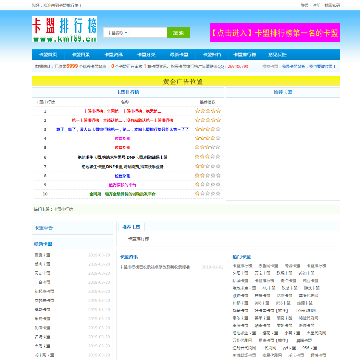360x360 pixels.
Task: Open the rank 1 red entry in ranking list
Action: tap(122, 111)
